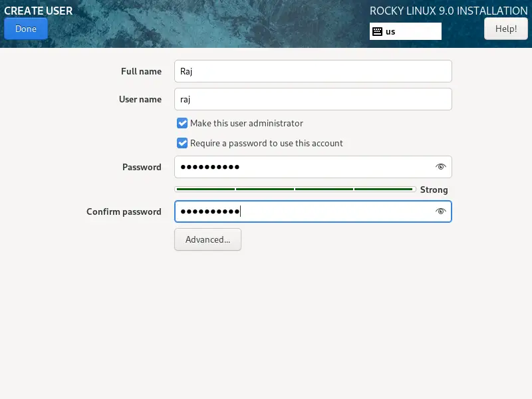Image resolution: width=532 pixels, height=399 pixels.
Task: Click the Confirm password label
Action: [x=124, y=211]
